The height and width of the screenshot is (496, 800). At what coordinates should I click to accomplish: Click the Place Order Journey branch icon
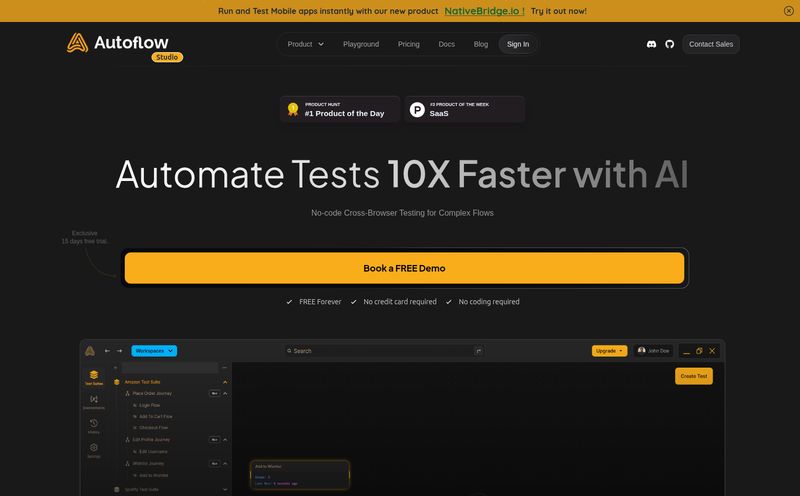click(x=128, y=393)
